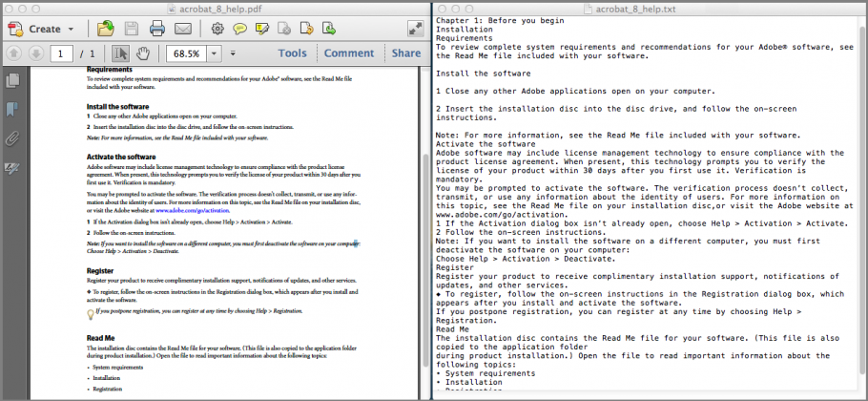868x401 pixels.
Task: Toggle Read Mode full-screen arrows icon
Action: (x=415, y=29)
